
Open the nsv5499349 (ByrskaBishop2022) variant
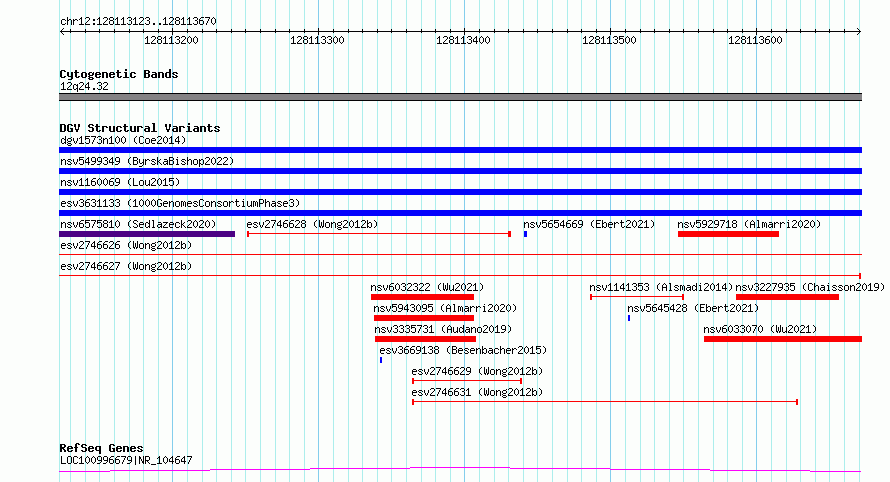147,161
